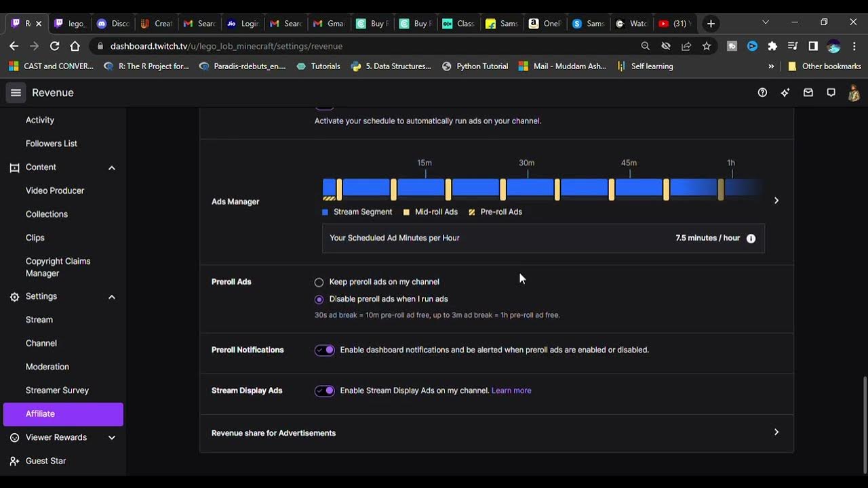The height and width of the screenshot is (488, 868).
Task: Click the Mid-roll Ads marker before 45m
Action: (612, 189)
